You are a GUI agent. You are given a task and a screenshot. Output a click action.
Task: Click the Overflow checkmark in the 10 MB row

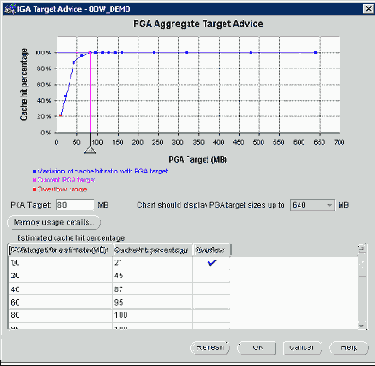212,263
